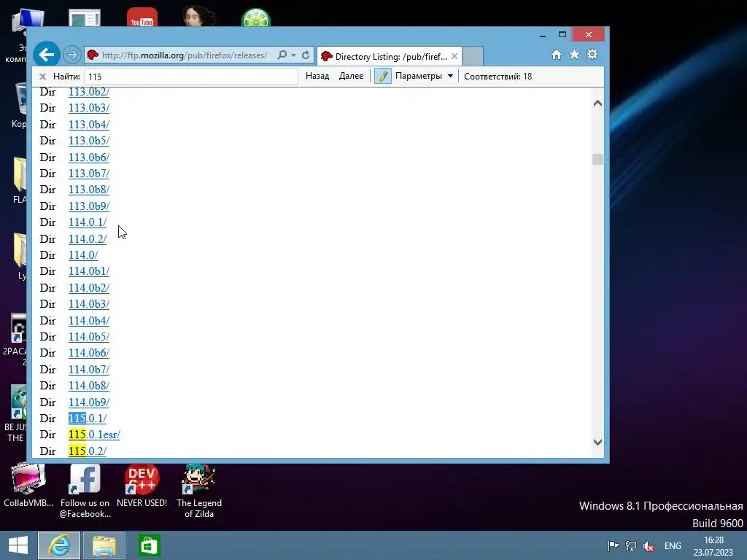Open the 113.0b9/ directory link

(88, 206)
